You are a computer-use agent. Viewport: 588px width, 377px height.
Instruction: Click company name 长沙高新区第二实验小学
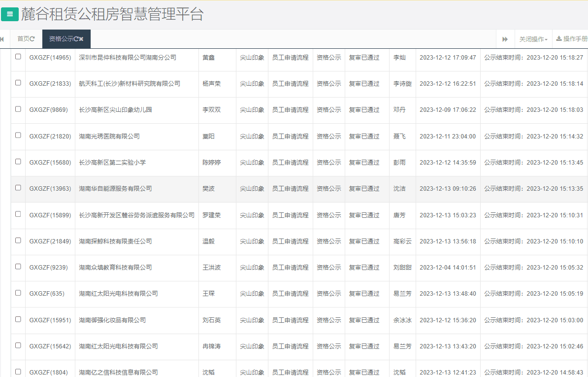[x=112, y=163]
